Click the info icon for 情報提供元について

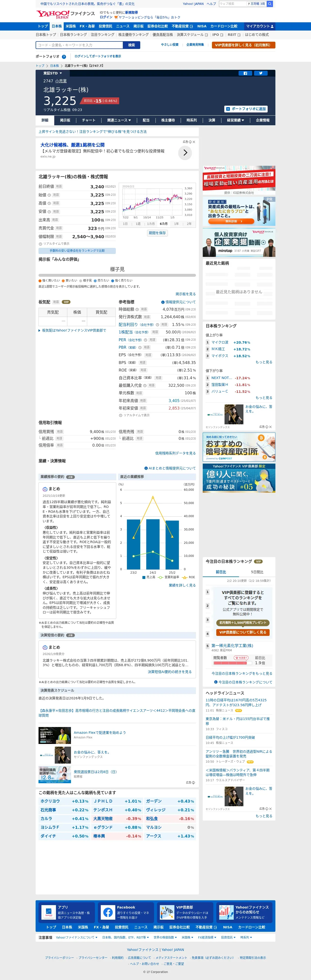(x=163, y=302)
